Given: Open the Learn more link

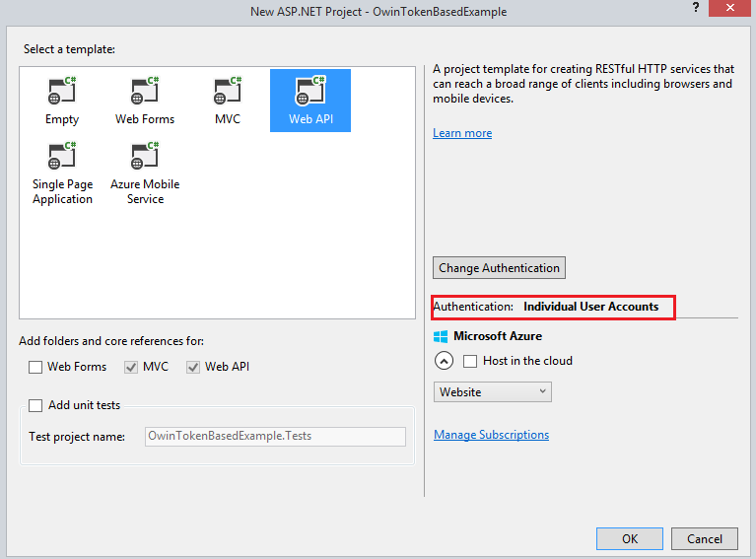Looking at the screenshot, I should (x=462, y=133).
